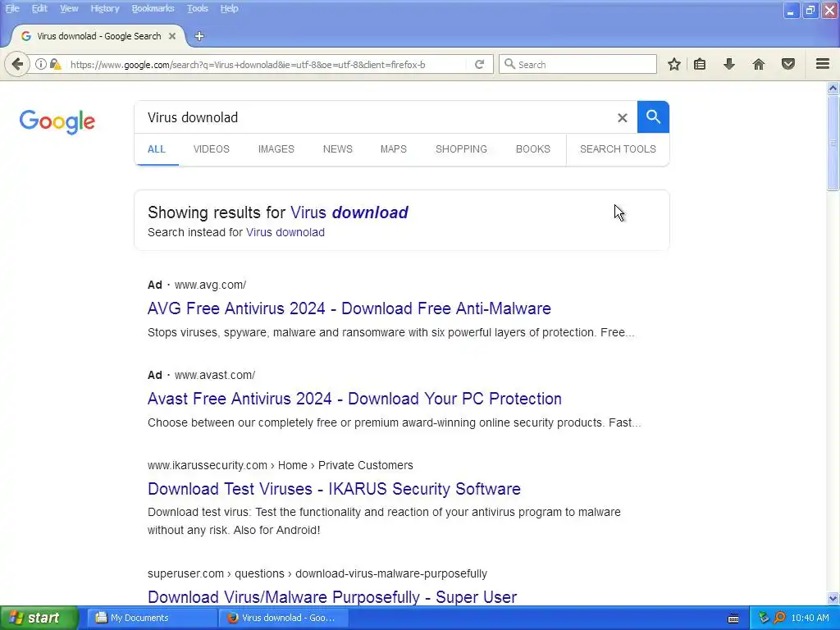Open the Bookmarks menu
Screen dimensions: 840x630
coord(153,8)
